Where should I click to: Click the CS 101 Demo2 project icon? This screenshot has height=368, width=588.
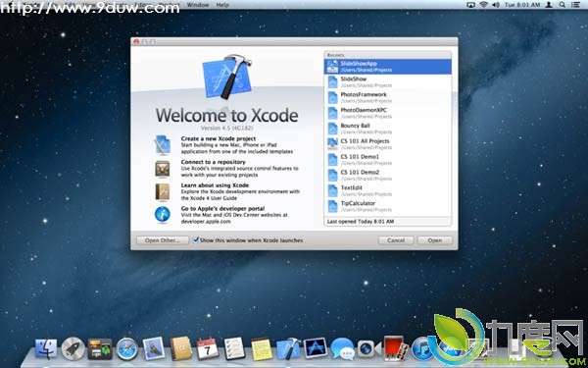[x=332, y=176]
